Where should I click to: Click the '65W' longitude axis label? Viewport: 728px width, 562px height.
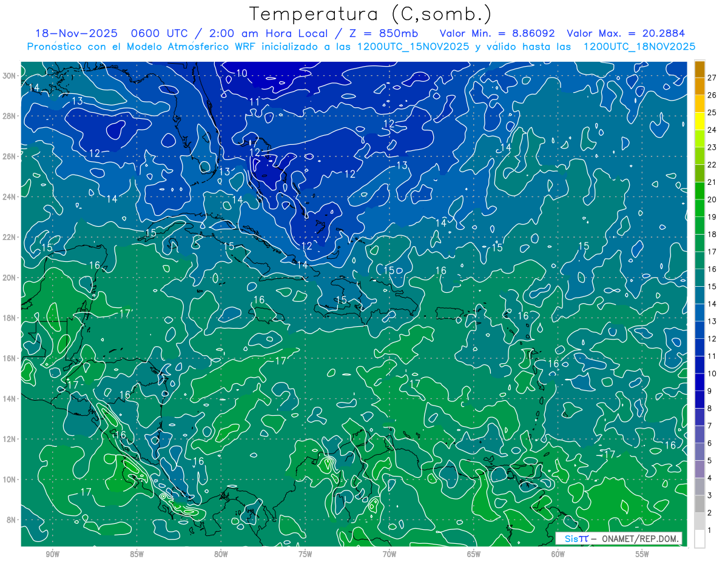(x=474, y=554)
